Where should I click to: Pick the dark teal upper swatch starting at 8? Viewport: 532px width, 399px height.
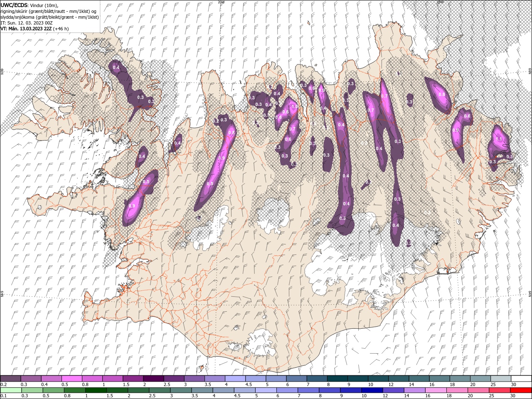(x=337, y=379)
